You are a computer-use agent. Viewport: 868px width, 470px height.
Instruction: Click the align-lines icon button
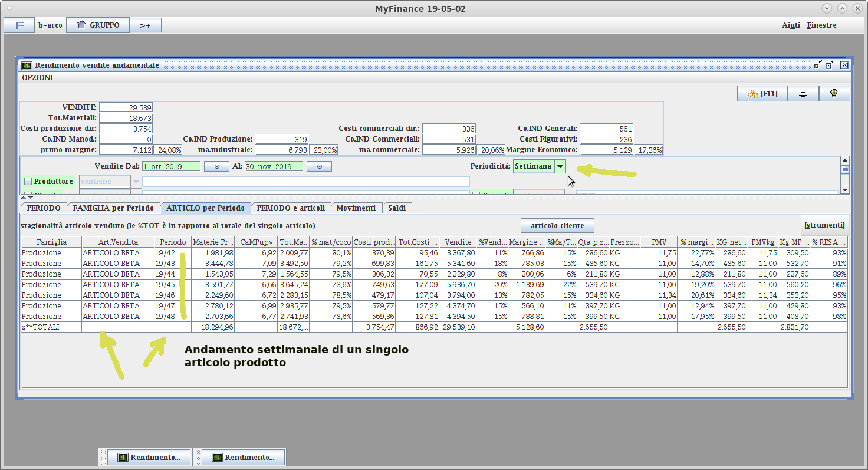[803, 94]
